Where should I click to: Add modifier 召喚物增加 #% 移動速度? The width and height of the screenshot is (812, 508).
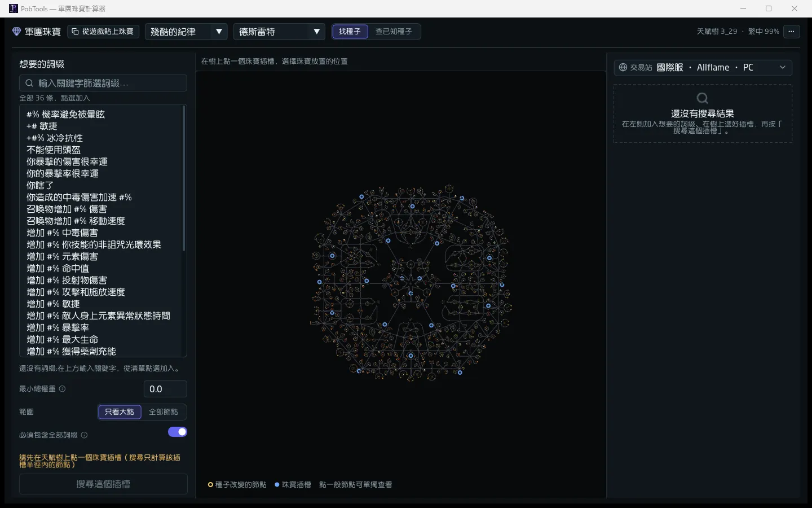(x=101, y=221)
